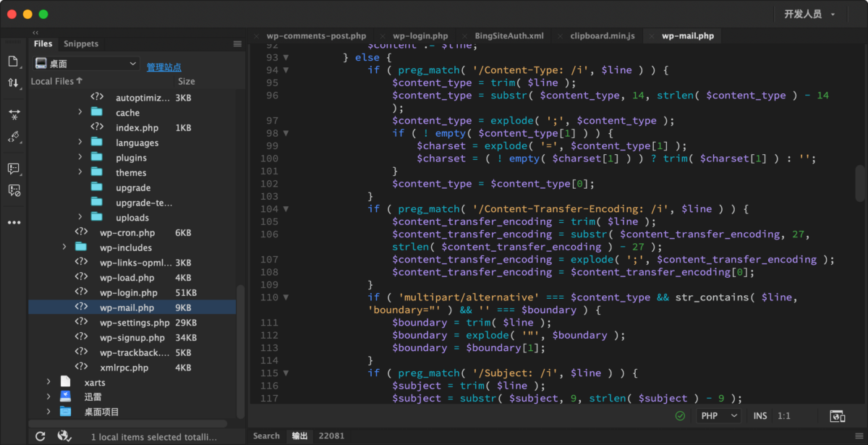Click the Files panel vertical scrollbar
This screenshot has height=445, width=868.
point(240,350)
